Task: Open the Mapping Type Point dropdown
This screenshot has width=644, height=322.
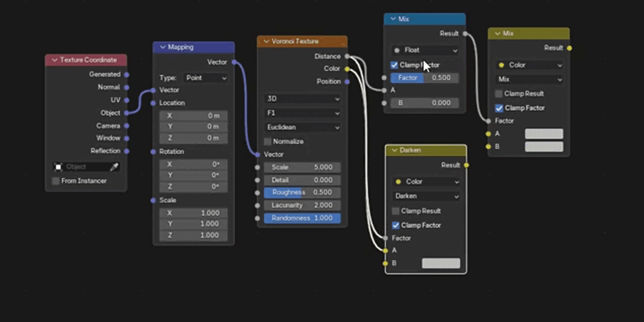Action: [206, 78]
